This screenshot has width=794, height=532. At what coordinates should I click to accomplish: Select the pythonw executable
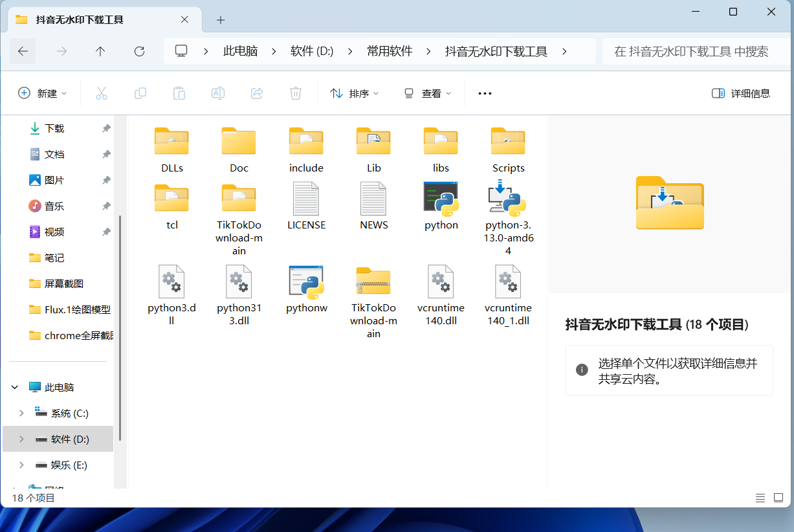point(307,290)
